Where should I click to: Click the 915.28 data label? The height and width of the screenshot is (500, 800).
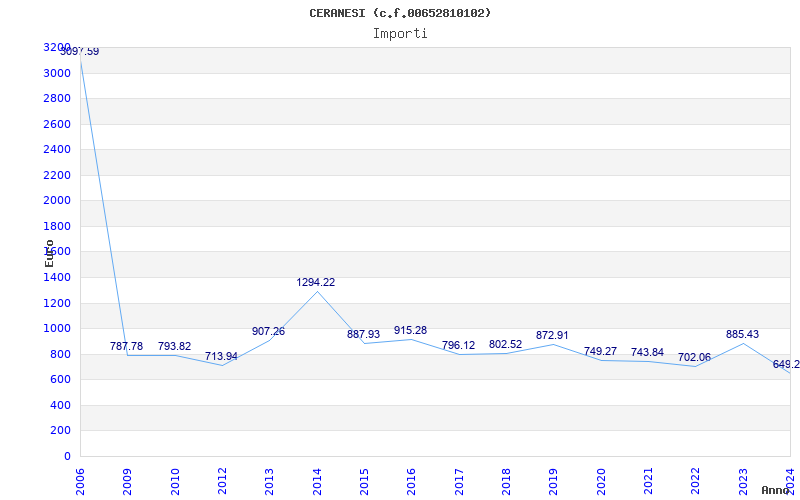click(411, 330)
